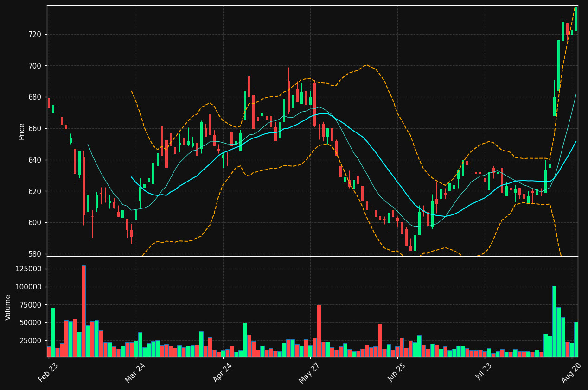Click the 700 price axis value

pos(35,66)
